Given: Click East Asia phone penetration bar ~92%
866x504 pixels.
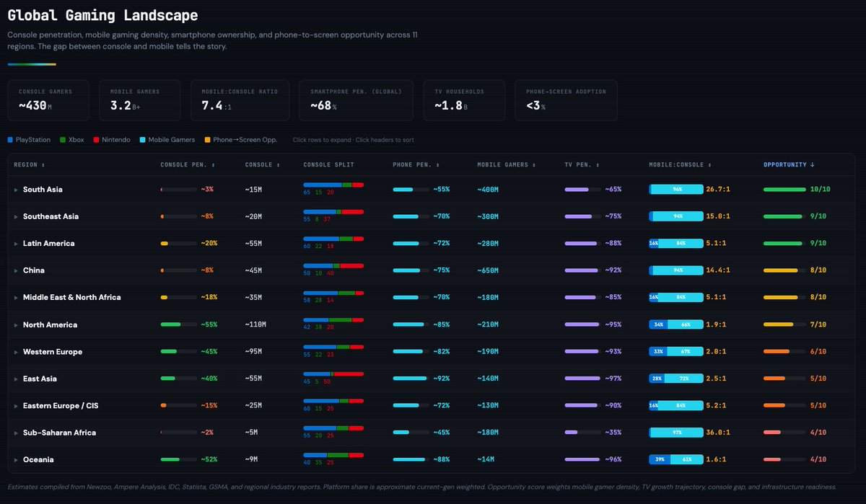Looking at the screenshot, I should click(x=411, y=379).
